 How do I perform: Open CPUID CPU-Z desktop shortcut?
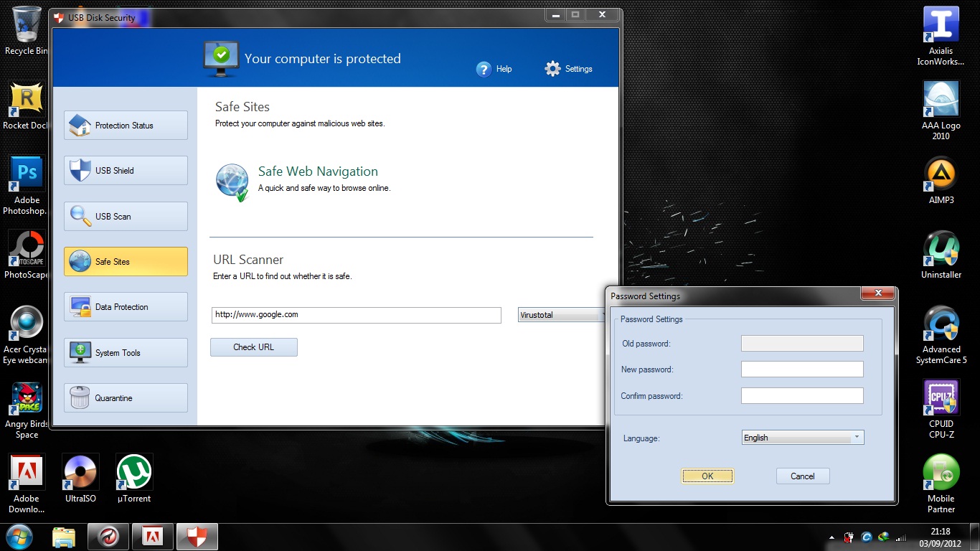click(941, 409)
